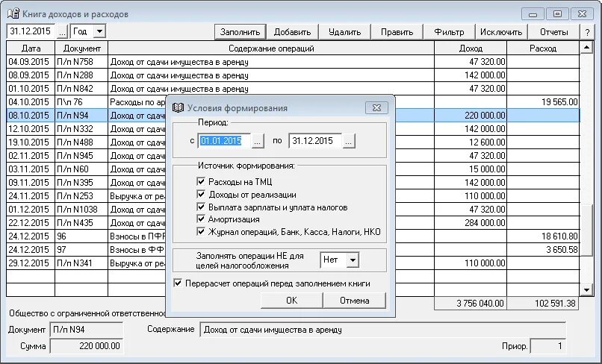Click the date field 31.12.2015 in toolbar
This screenshot has height=364, width=602.
[31, 31]
